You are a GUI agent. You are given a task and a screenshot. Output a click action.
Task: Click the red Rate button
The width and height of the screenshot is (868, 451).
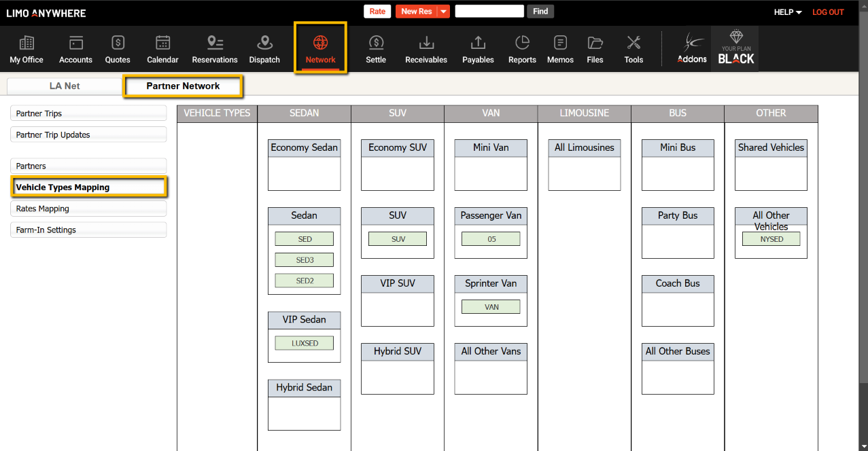(377, 12)
